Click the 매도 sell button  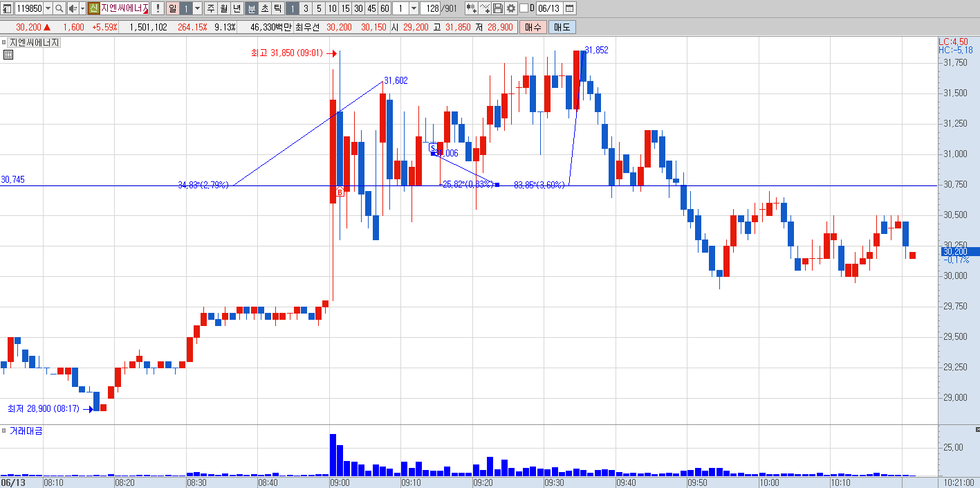(x=562, y=27)
